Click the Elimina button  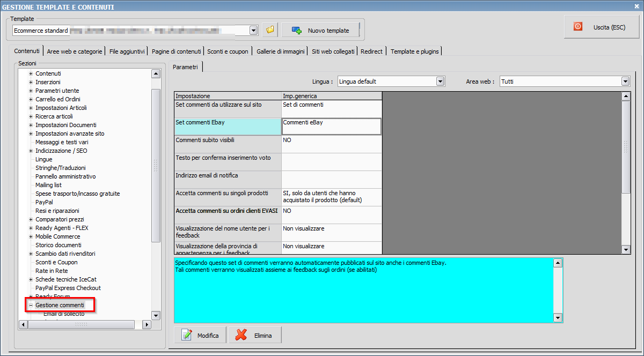pos(255,335)
